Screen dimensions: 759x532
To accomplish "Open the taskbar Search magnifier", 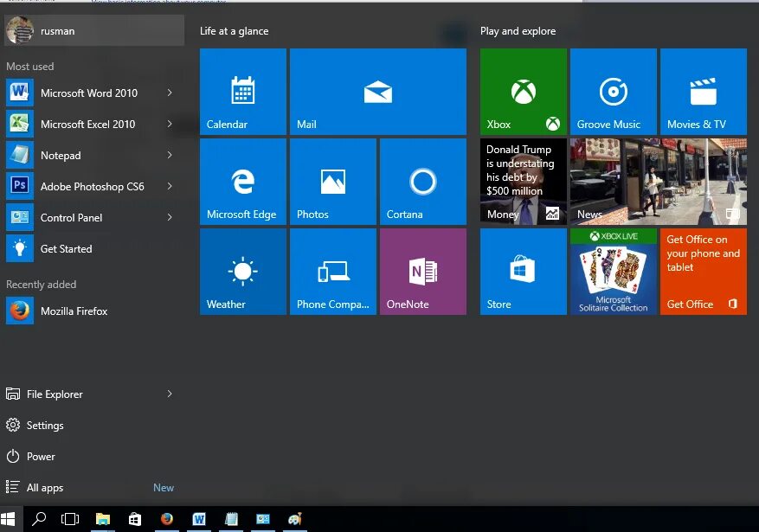I will pyautogui.click(x=39, y=519).
